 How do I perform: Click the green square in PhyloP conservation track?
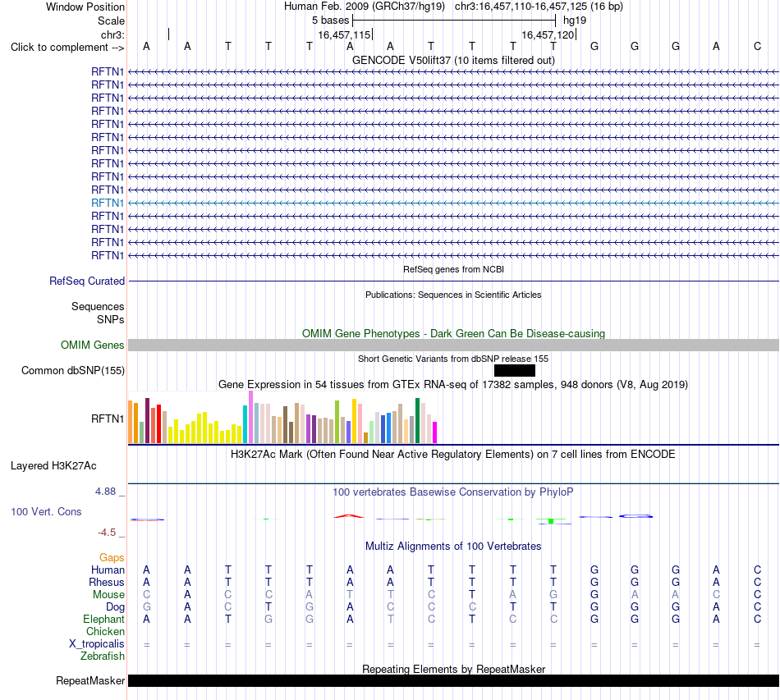click(551, 521)
